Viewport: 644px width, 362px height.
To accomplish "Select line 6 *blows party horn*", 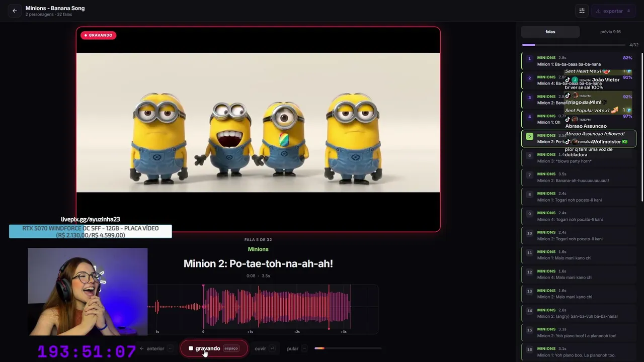I will (579, 158).
